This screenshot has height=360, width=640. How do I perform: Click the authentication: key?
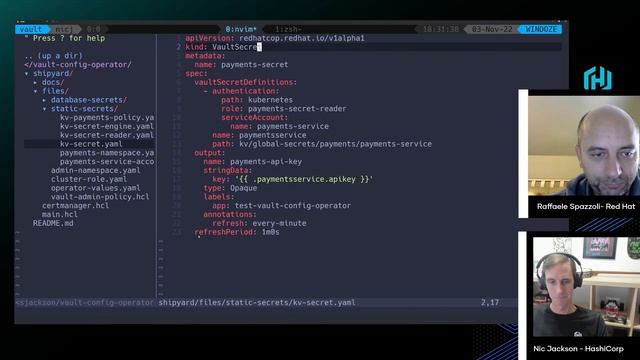click(x=246, y=91)
